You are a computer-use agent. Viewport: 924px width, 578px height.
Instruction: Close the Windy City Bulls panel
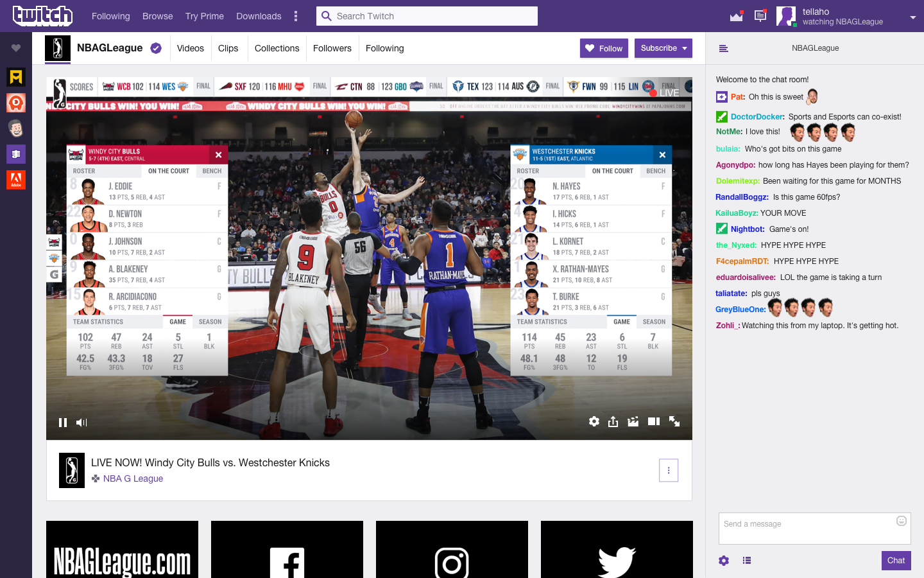tap(218, 155)
